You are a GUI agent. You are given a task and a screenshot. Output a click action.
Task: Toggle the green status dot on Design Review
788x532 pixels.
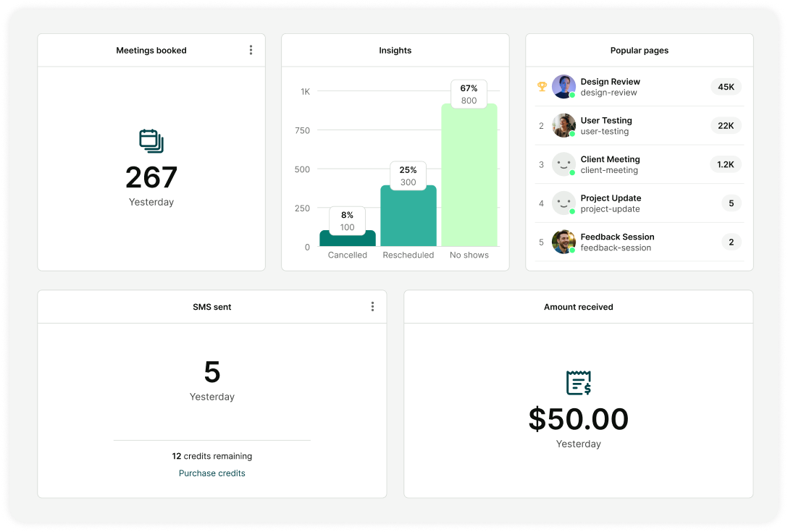tap(572, 94)
